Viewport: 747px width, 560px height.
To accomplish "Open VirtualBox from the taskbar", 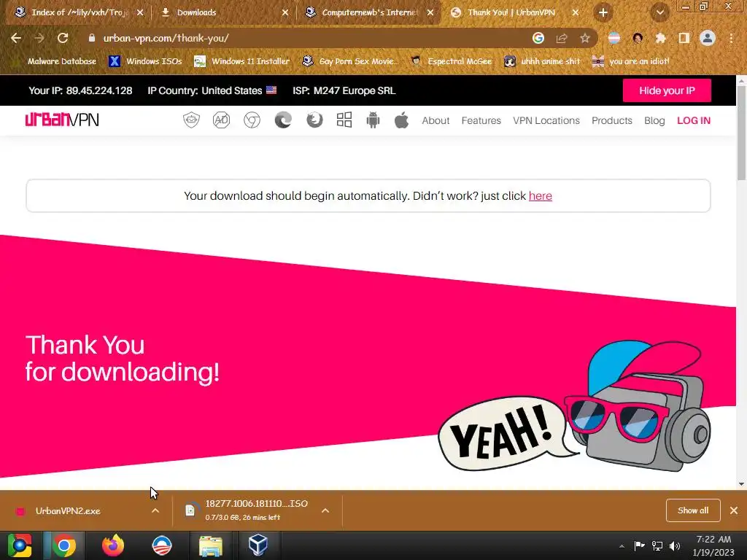I will [258, 545].
